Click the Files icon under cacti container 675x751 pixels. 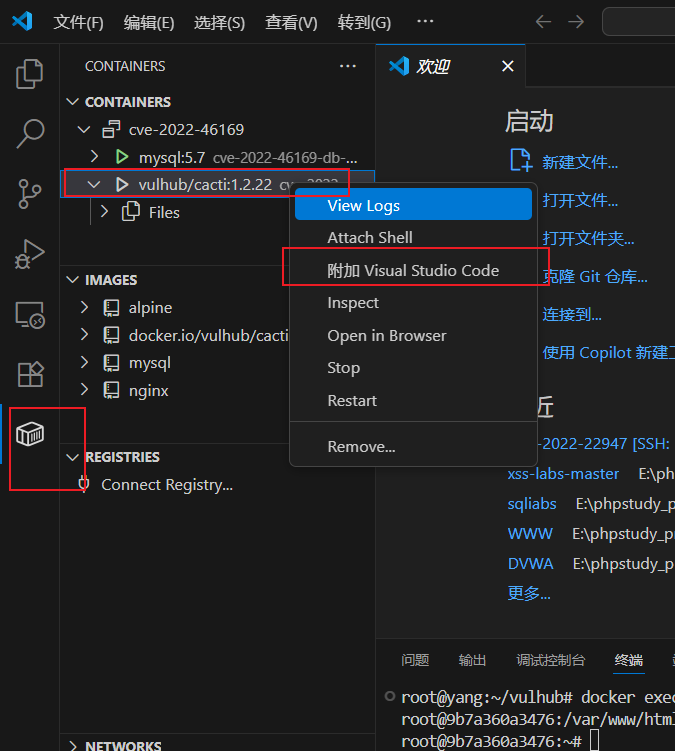tap(131, 212)
